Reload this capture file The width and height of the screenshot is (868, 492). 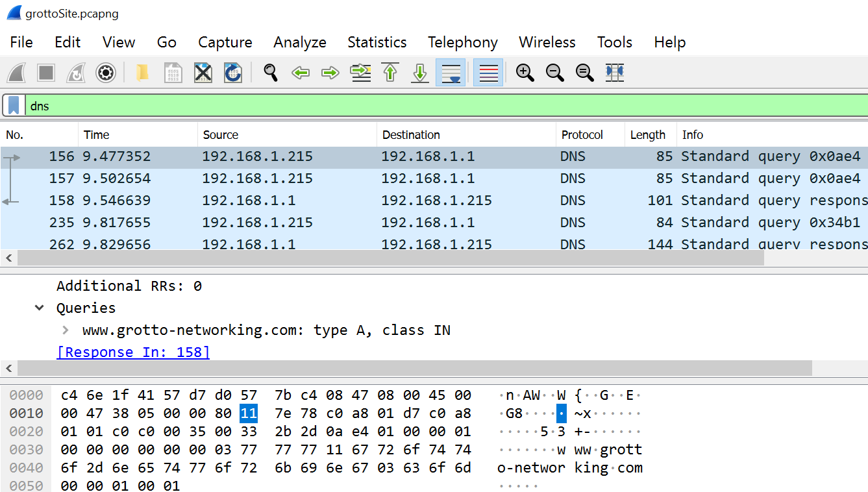(x=233, y=72)
